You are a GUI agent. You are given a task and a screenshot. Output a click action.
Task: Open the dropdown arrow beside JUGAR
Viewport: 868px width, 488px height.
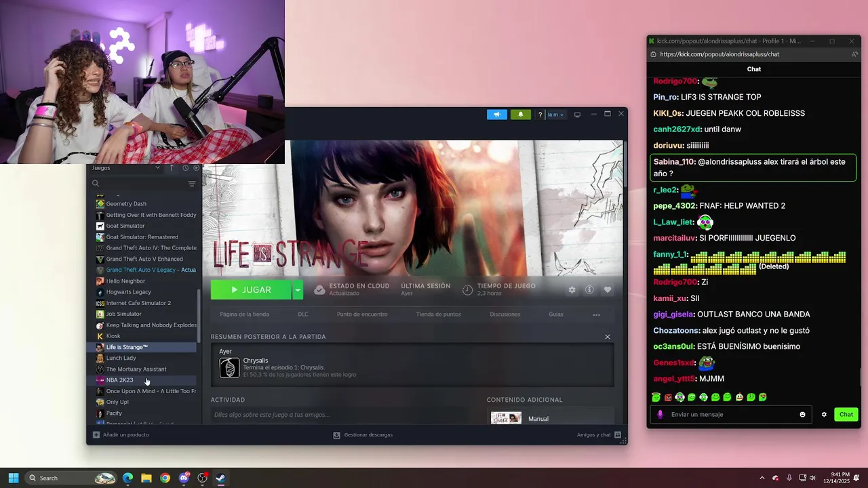[297, 290]
